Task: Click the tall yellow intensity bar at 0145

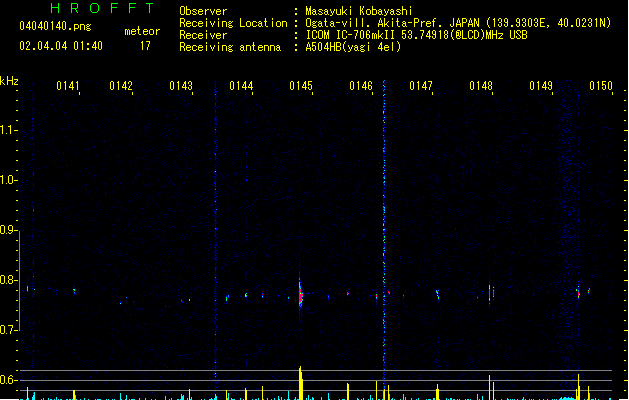Action: pyautogui.click(x=300, y=383)
